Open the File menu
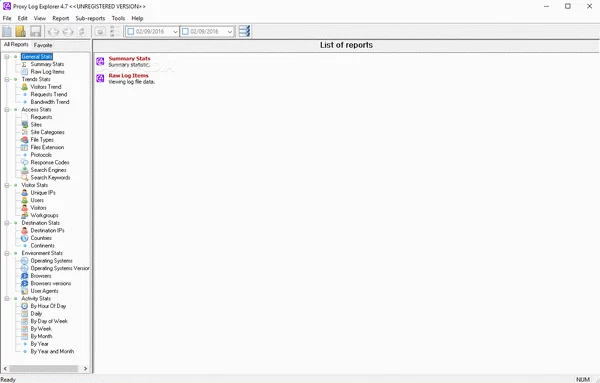Image resolution: width=600 pixels, height=383 pixels. (x=7, y=18)
